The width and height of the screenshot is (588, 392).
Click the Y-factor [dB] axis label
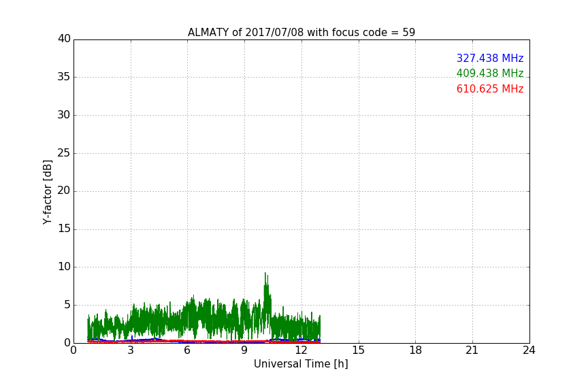pyautogui.click(x=47, y=192)
